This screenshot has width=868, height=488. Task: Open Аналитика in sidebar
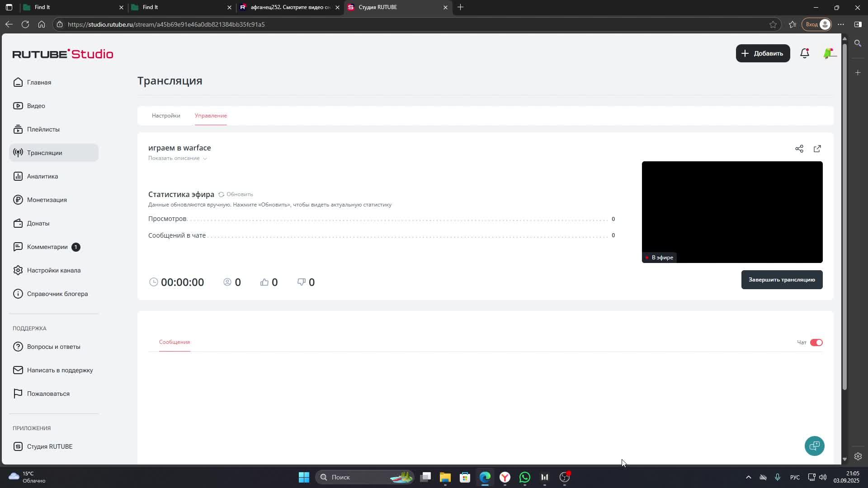(42, 176)
